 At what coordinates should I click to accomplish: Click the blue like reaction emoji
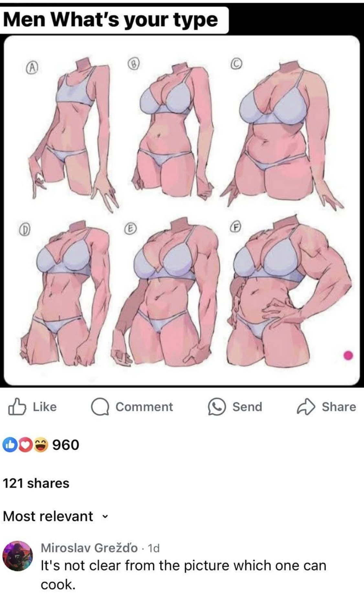click(x=10, y=445)
